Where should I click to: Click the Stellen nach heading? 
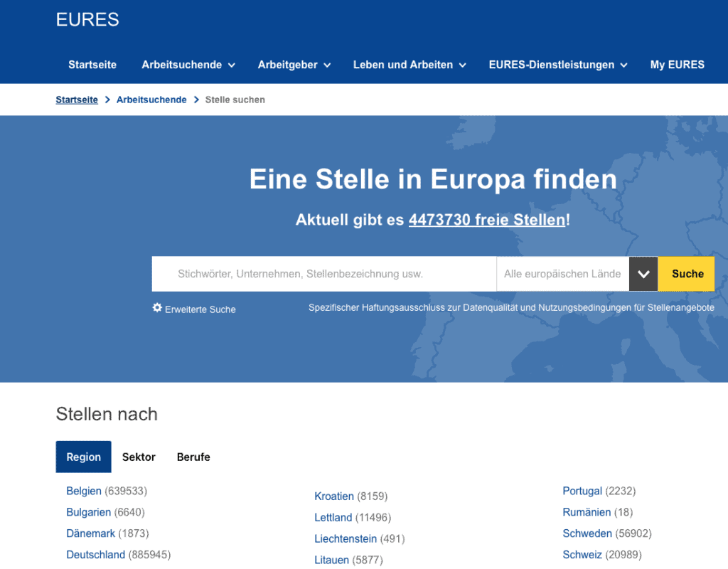[x=107, y=415]
